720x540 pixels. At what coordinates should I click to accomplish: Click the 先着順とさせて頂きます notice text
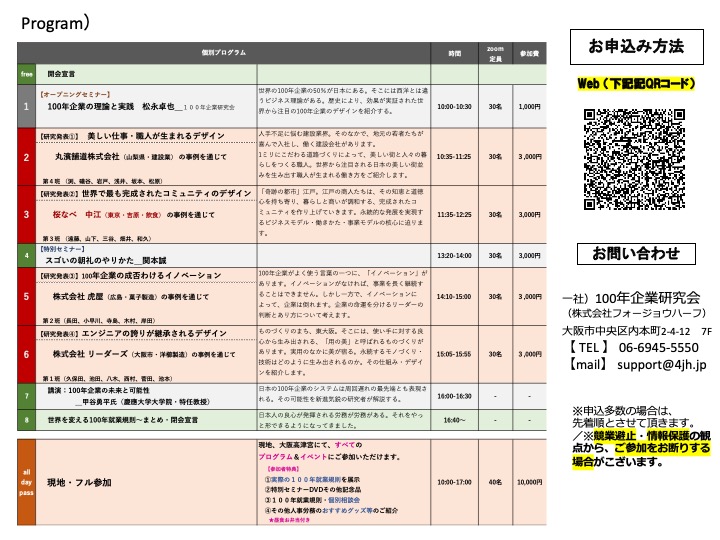[x=633, y=422]
